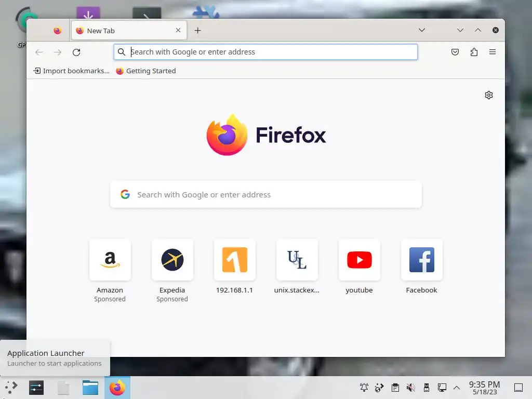The height and width of the screenshot is (399, 532).
Task: Open the blank document taskbar icon
Action: (63, 388)
